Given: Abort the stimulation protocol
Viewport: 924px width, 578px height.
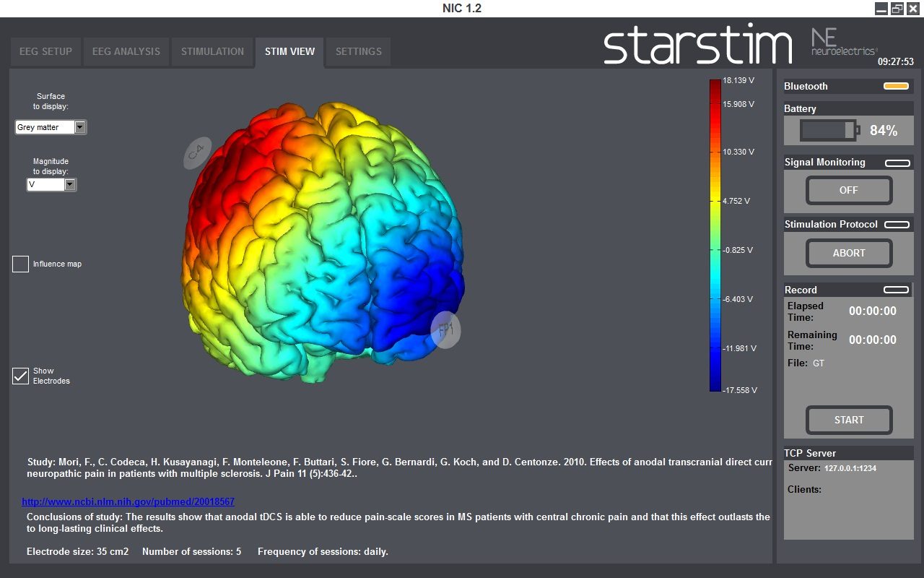Looking at the screenshot, I should [x=849, y=254].
